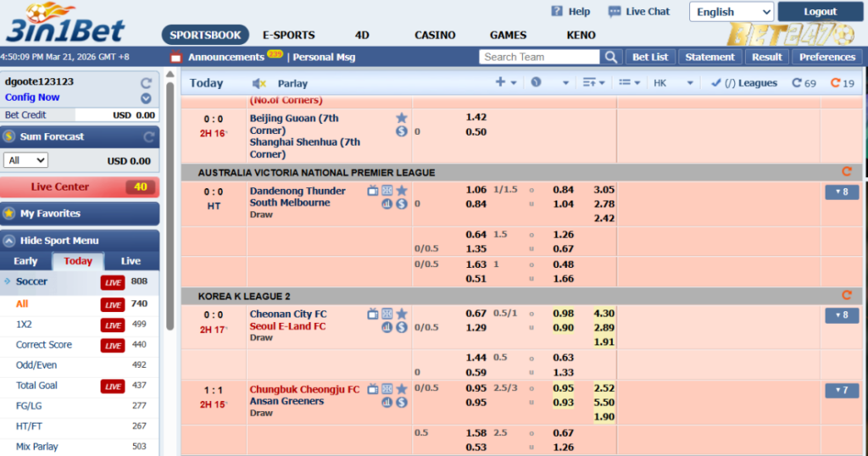Expand 8 more markets for Dandenong Thunder
This screenshot has width=868, height=456.
[842, 192]
